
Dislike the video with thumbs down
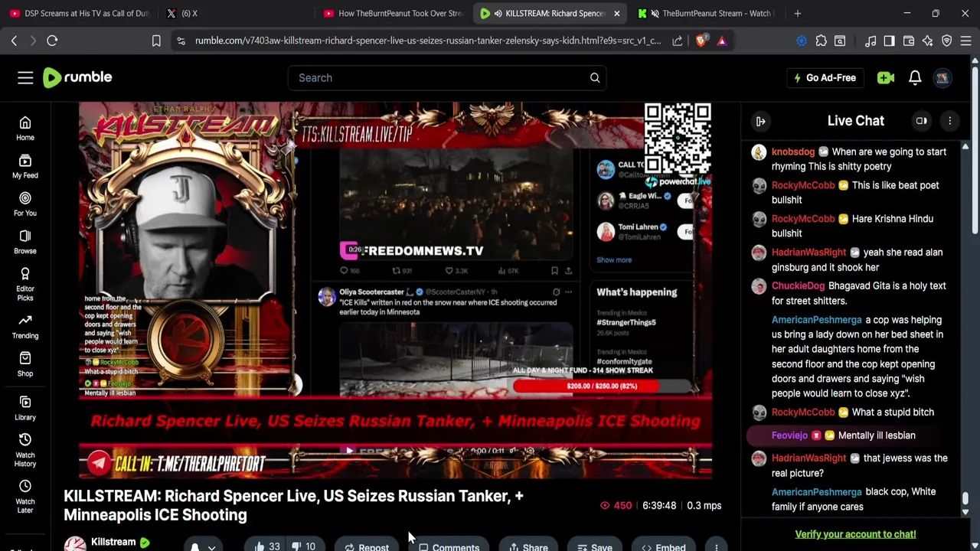click(305, 546)
